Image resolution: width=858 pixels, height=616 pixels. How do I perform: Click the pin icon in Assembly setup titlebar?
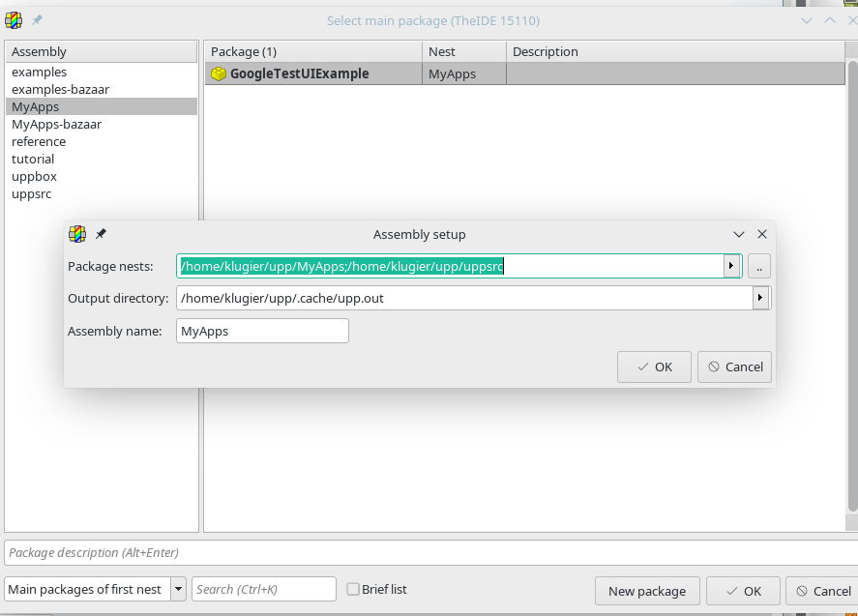click(101, 234)
